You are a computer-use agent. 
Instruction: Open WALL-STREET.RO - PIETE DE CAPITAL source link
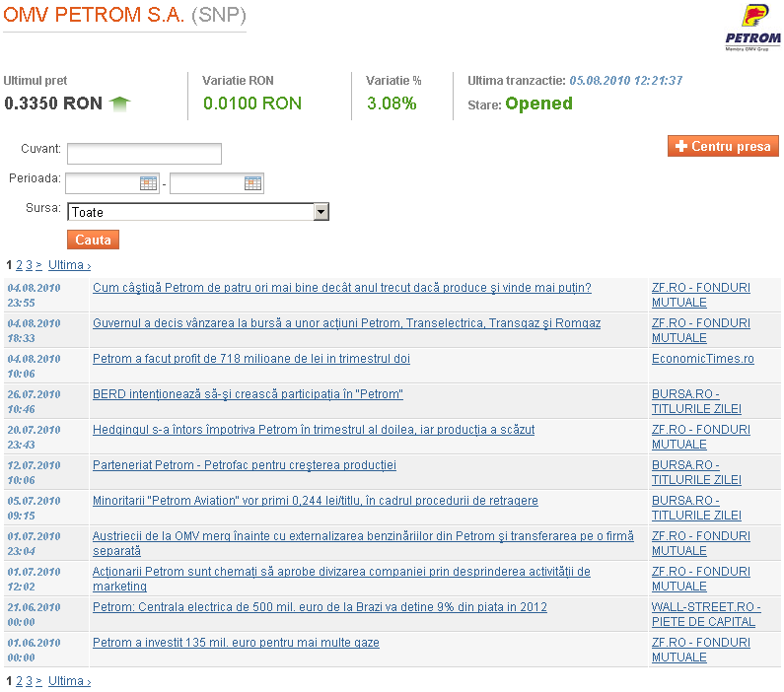705,614
